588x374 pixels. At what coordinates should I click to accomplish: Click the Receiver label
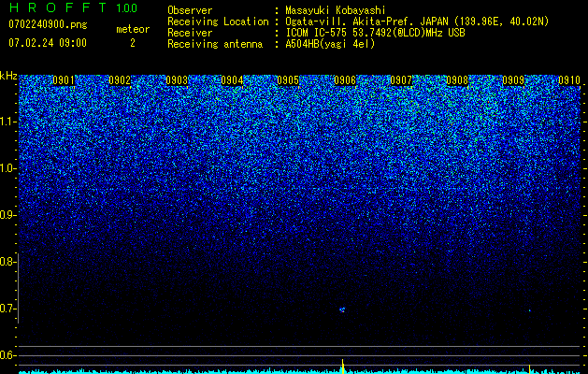pos(190,33)
